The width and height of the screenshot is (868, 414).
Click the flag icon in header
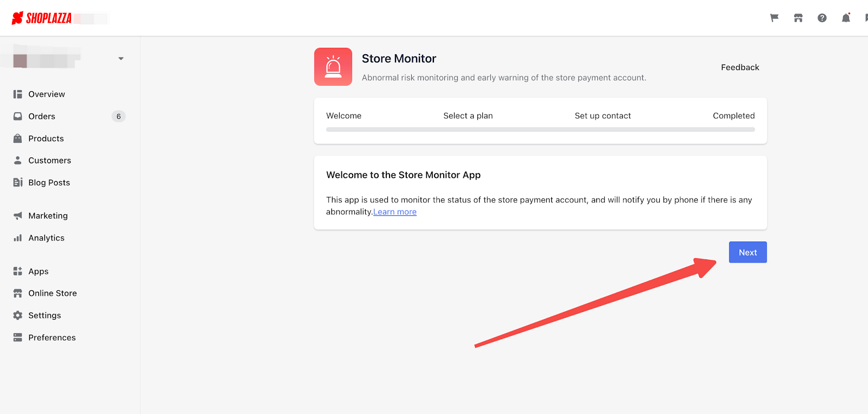coord(774,18)
